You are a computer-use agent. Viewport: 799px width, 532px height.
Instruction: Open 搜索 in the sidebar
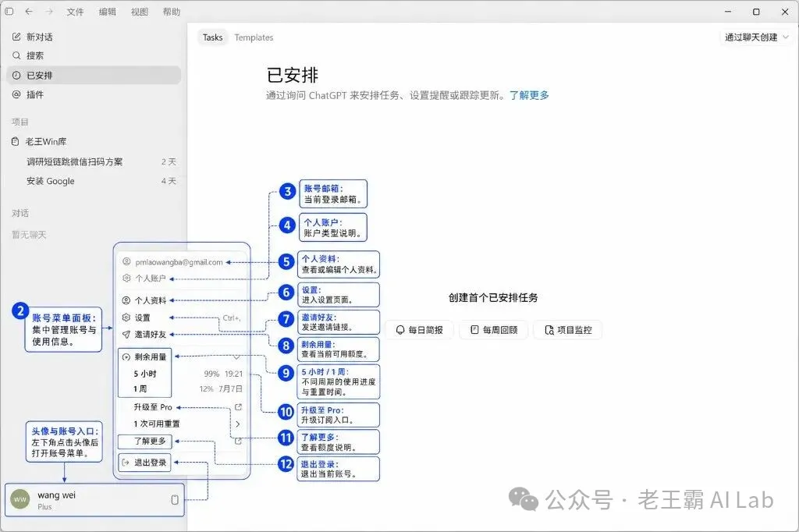click(94, 55)
